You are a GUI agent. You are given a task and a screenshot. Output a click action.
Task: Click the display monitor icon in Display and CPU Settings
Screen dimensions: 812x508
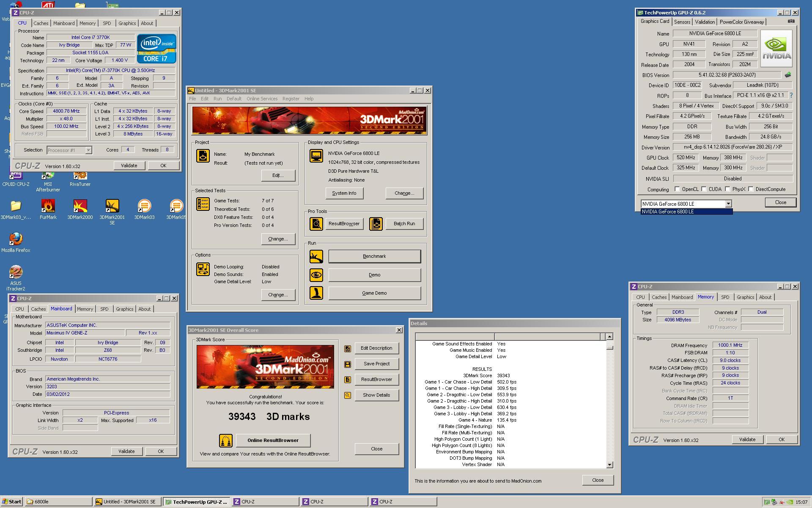click(316, 156)
